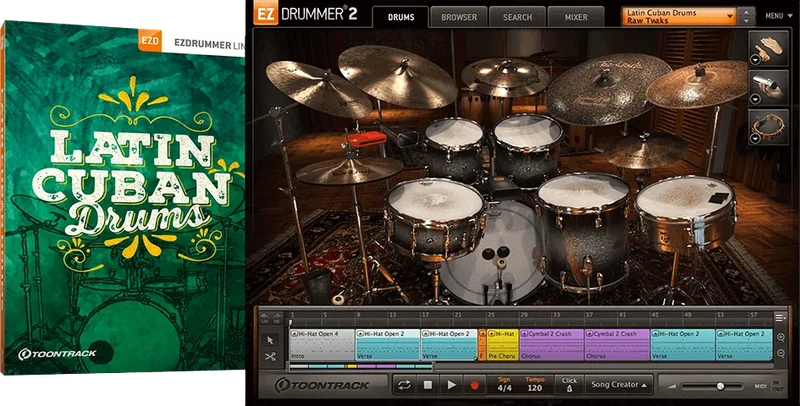Viewport: 800px width, 406px height.
Task: Click the Latin Cuban Drums box art
Action: point(122,198)
